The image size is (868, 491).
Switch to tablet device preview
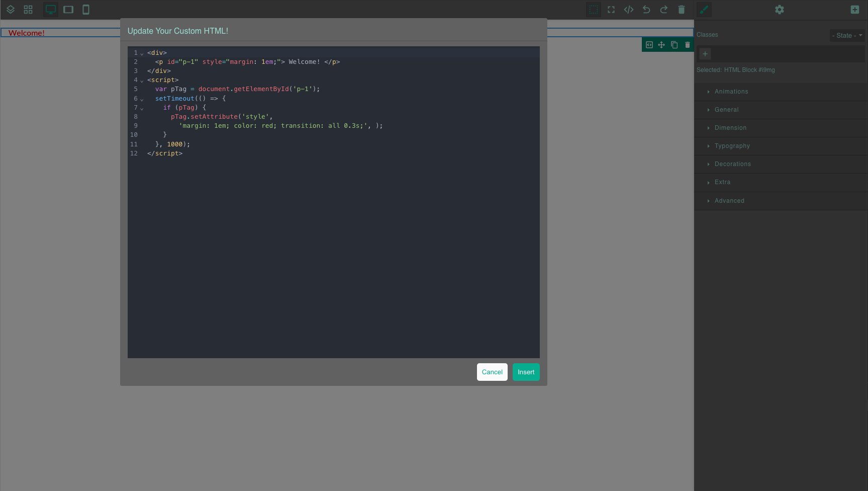click(68, 10)
